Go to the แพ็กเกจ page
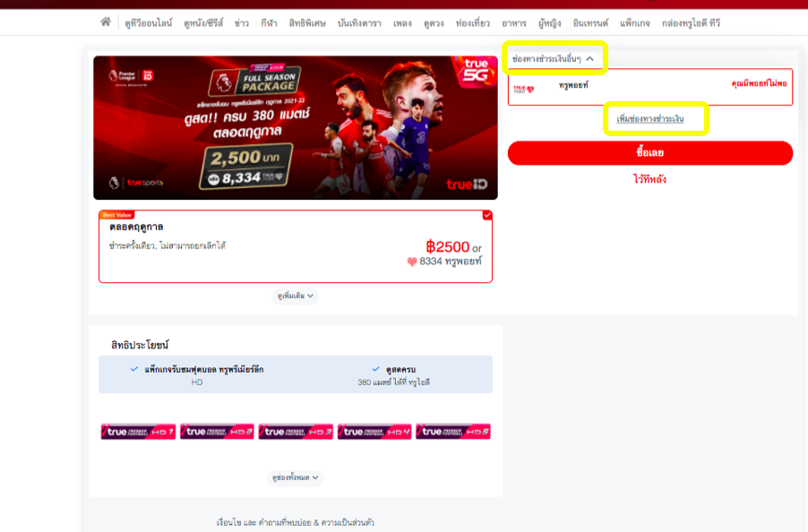808x532 pixels. 635,23
